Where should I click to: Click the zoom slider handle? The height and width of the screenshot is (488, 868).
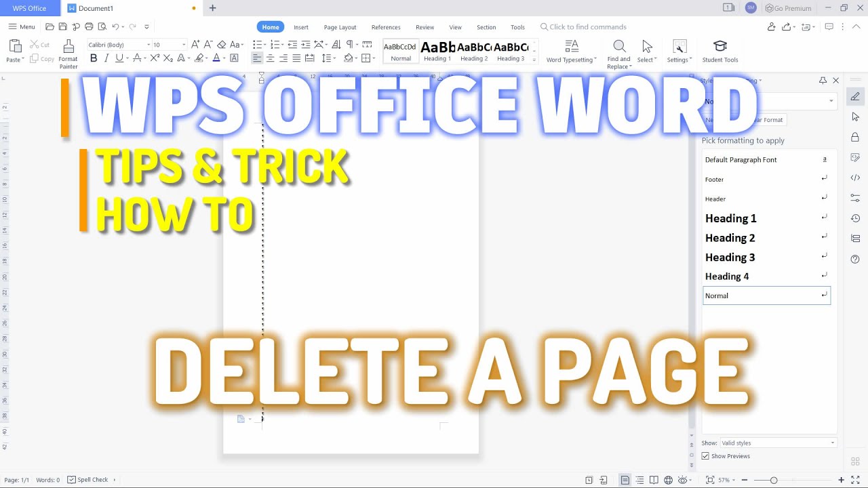774,480
